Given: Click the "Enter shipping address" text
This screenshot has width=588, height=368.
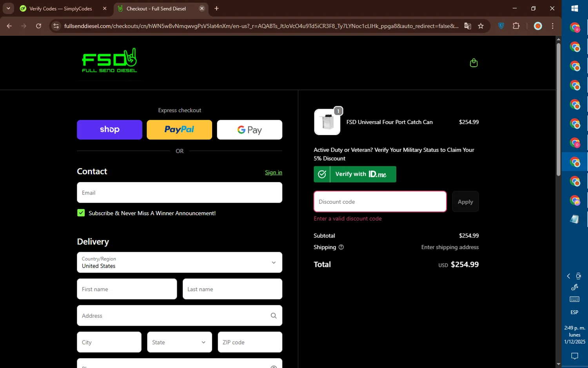Looking at the screenshot, I should (x=450, y=247).
